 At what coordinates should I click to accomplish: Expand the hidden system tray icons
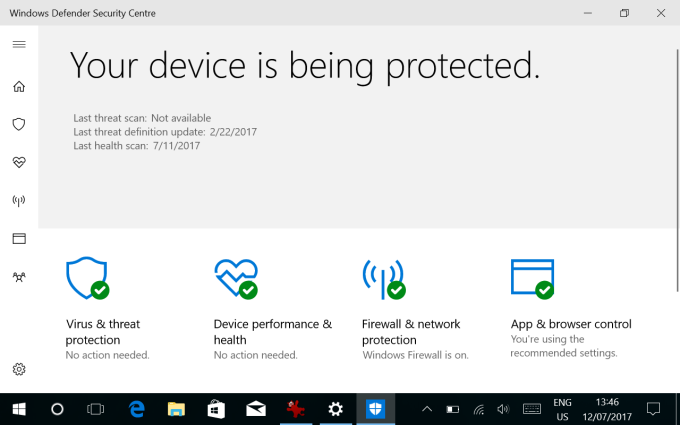[427, 409]
